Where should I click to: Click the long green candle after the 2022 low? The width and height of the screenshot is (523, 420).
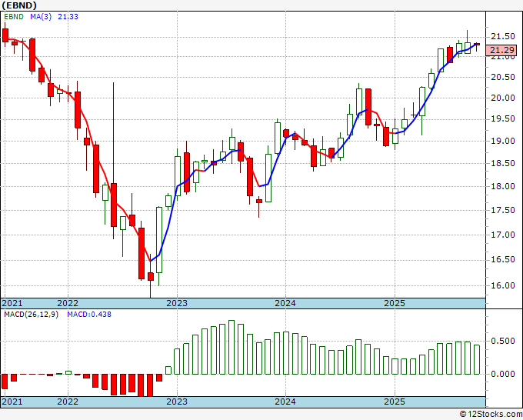point(159,240)
